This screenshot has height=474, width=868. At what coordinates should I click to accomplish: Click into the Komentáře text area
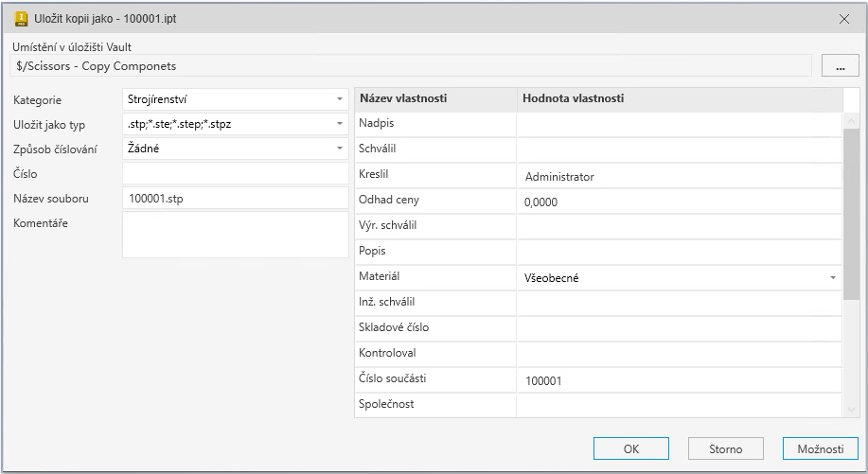coord(235,234)
